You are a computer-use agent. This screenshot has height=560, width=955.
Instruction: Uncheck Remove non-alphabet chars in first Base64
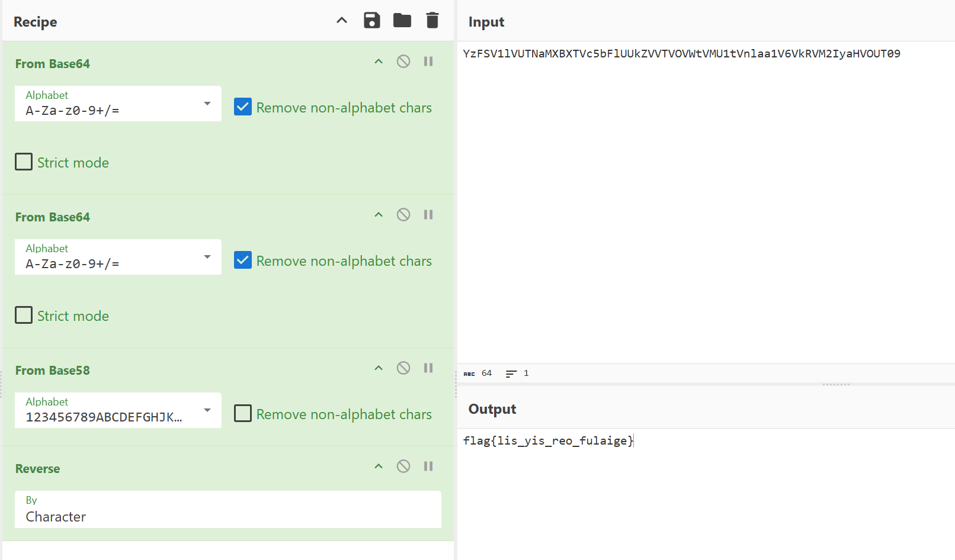click(x=243, y=107)
